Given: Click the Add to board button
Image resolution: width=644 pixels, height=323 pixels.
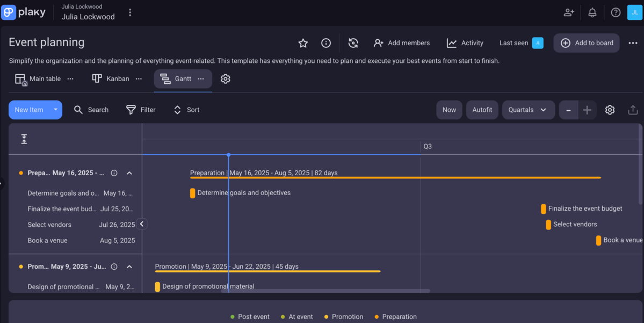Looking at the screenshot, I should pos(586,43).
